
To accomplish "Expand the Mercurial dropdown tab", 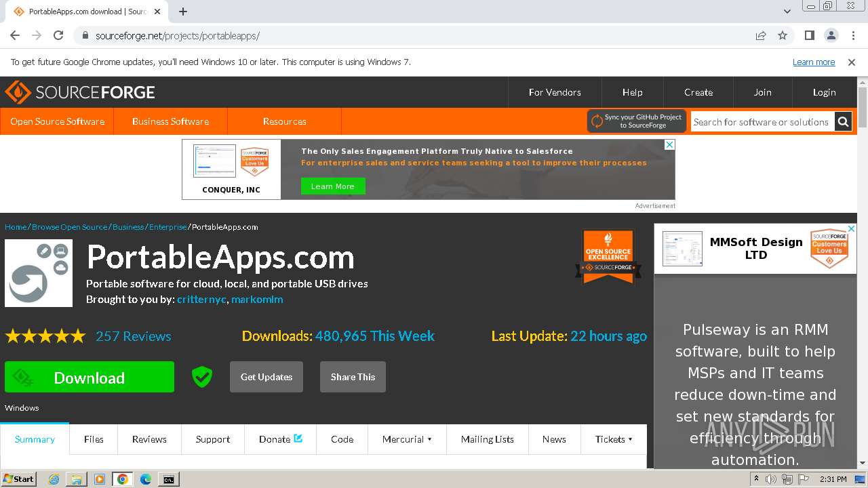I will click(407, 439).
